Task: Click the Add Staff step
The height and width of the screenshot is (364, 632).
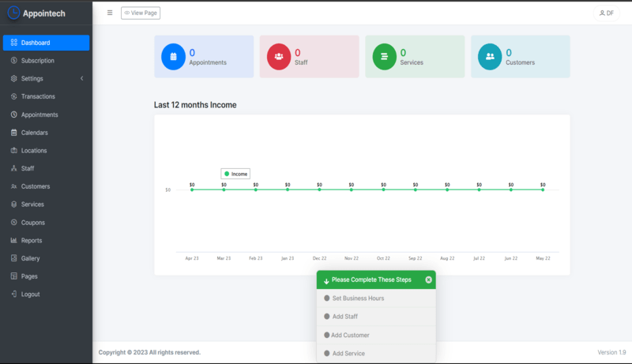Action: click(x=376, y=317)
